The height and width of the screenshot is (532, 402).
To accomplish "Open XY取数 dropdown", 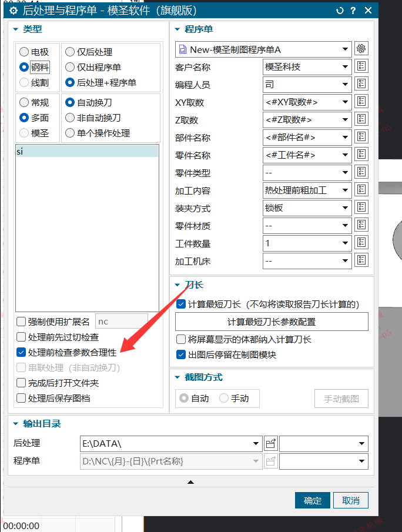I will point(307,102).
